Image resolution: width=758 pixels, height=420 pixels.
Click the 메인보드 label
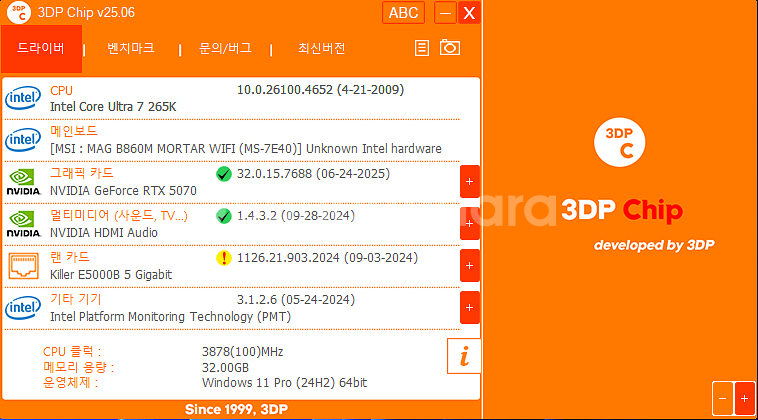tap(73, 131)
